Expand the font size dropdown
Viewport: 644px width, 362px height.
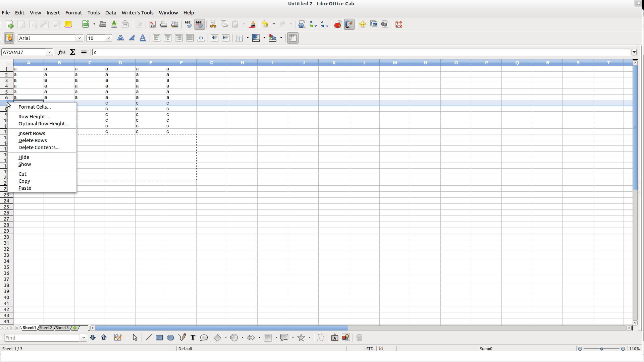[x=109, y=38]
